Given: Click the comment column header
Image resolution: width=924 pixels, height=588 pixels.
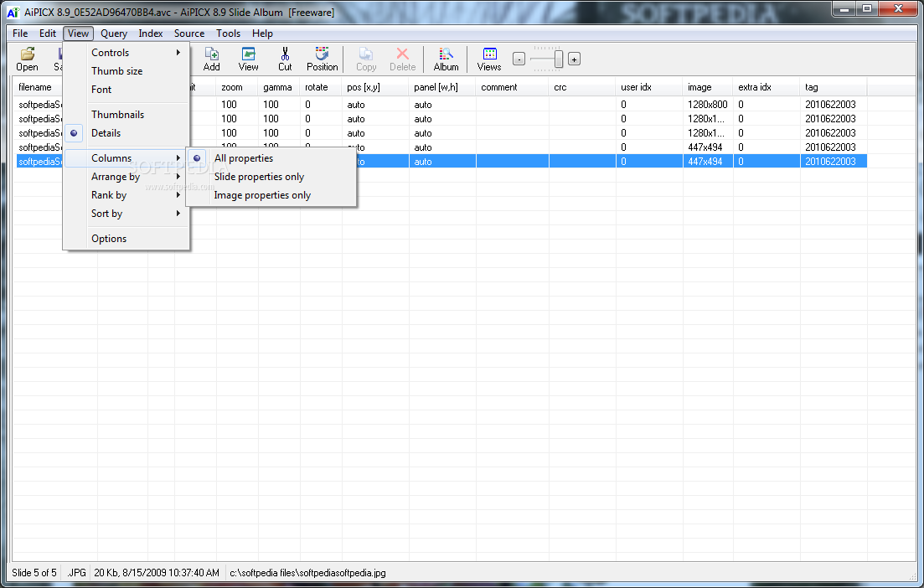Looking at the screenshot, I should tap(512, 87).
